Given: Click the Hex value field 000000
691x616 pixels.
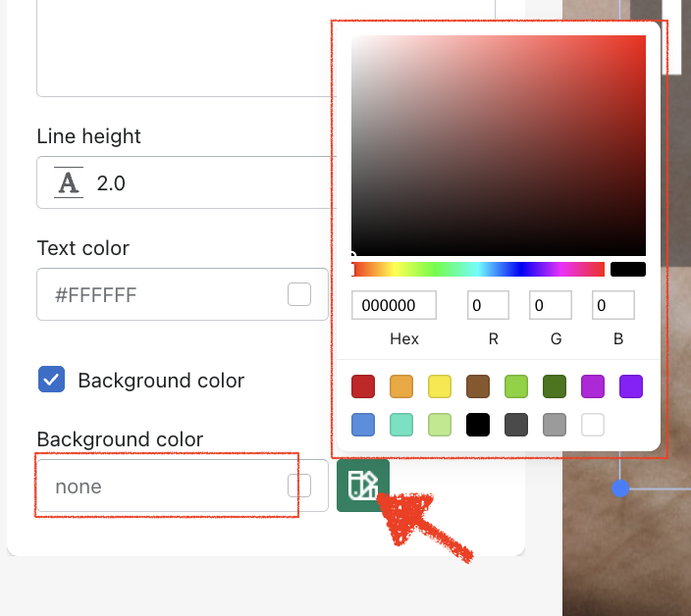Looking at the screenshot, I should point(394,305).
